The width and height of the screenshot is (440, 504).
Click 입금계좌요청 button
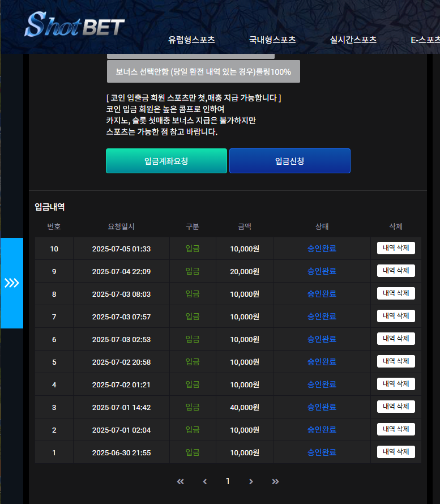pyautogui.click(x=166, y=161)
